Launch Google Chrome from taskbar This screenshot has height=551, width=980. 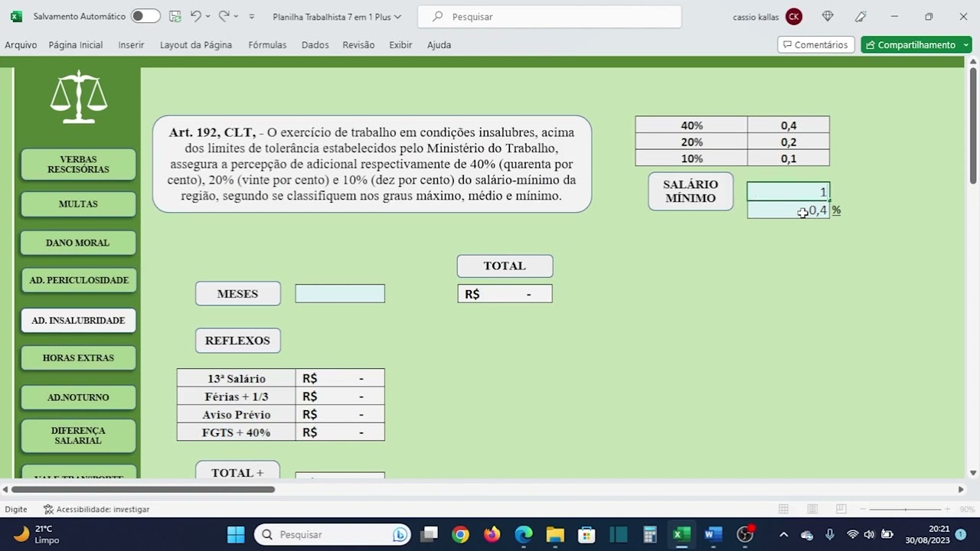[460, 534]
